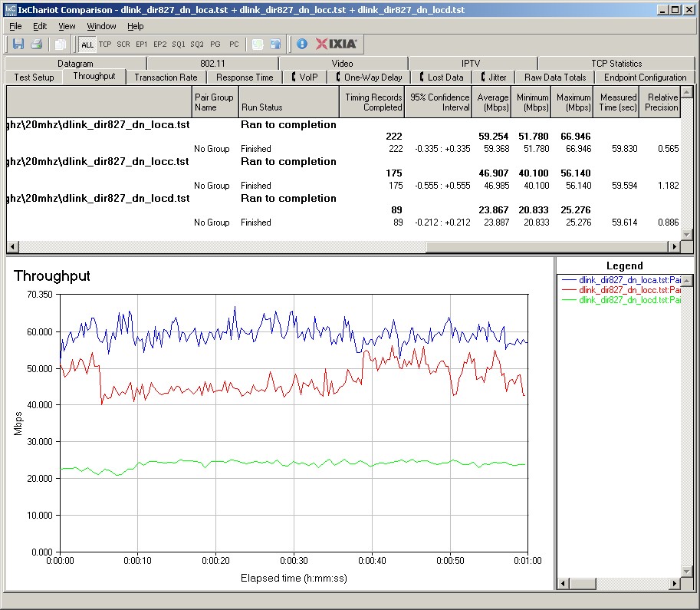Click the Pair Group Name column header
The image size is (700, 610).
(x=215, y=102)
